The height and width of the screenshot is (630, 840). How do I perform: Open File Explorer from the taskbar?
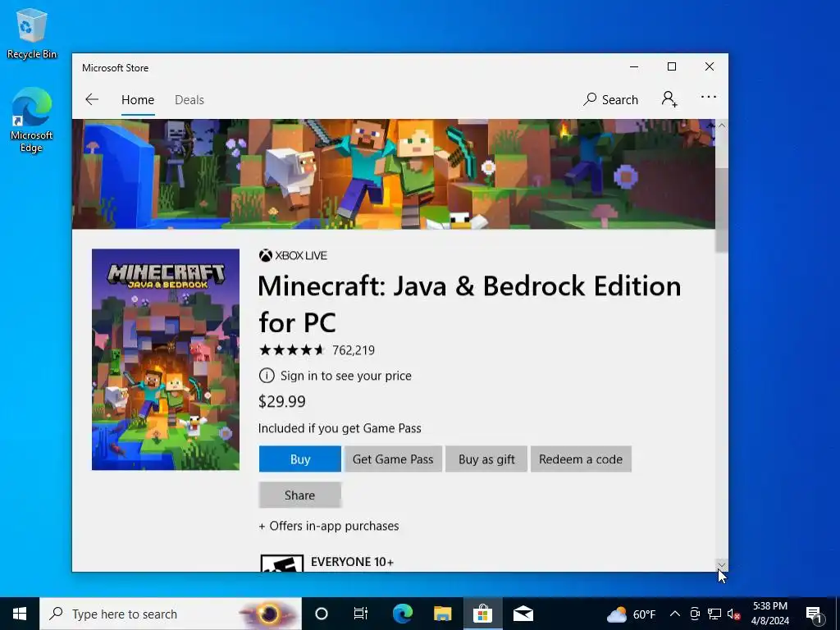pos(442,614)
